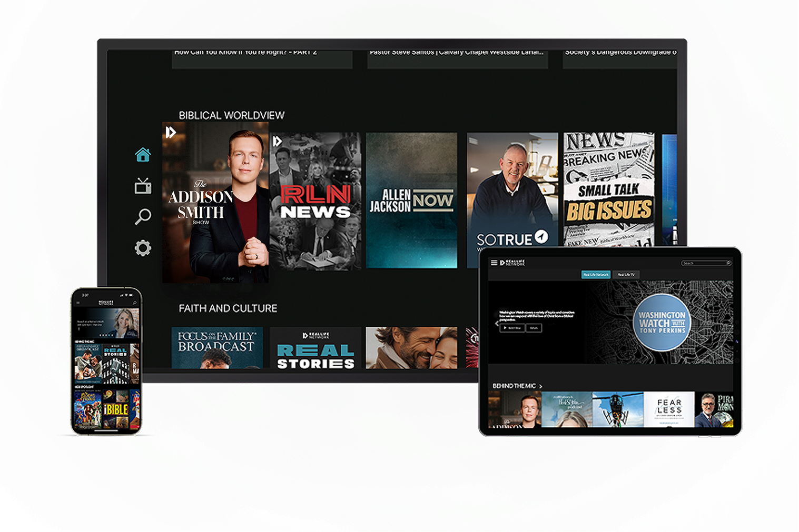Open the smiling couple thumbnail in Faith and Culture

tap(411, 348)
